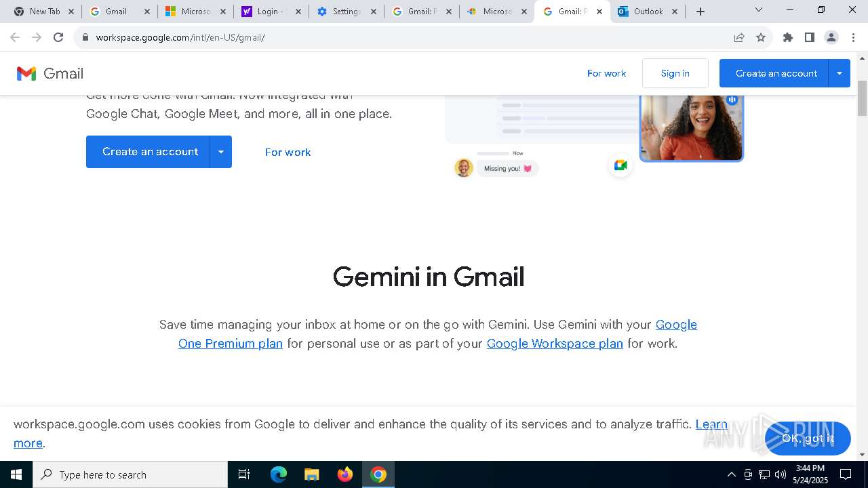The width and height of the screenshot is (868, 488).
Task: Click the page vertical scrollbar thumb
Action: click(863, 98)
